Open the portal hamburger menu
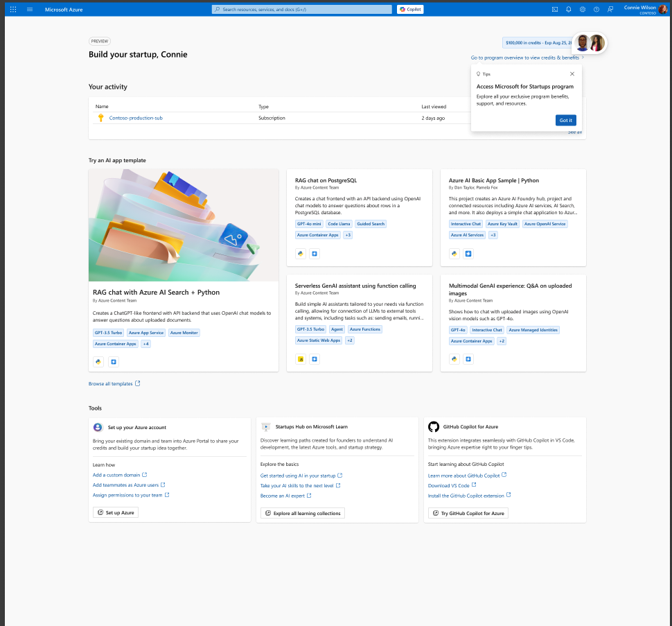This screenshot has width=672, height=626. pos(30,10)
